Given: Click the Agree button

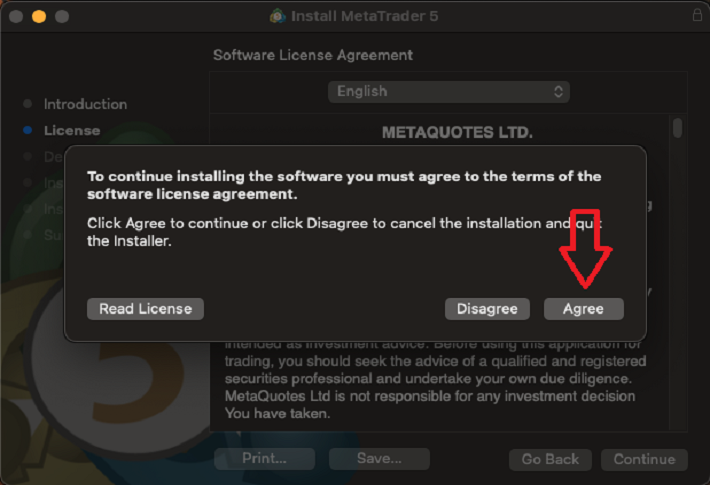Looking at the screenshot, I should [x=583, y=309].
